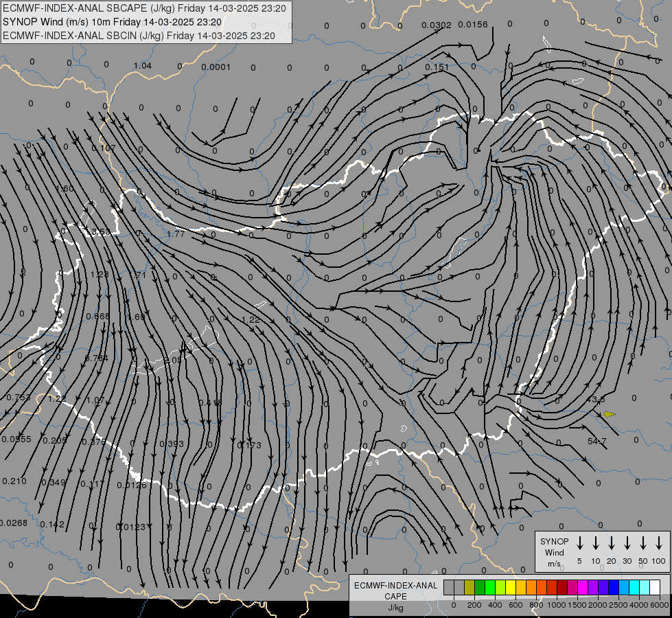Click the 1000 tick on CAPE scale
Viewport: 672px width, 618px height.
pos(556,605)
